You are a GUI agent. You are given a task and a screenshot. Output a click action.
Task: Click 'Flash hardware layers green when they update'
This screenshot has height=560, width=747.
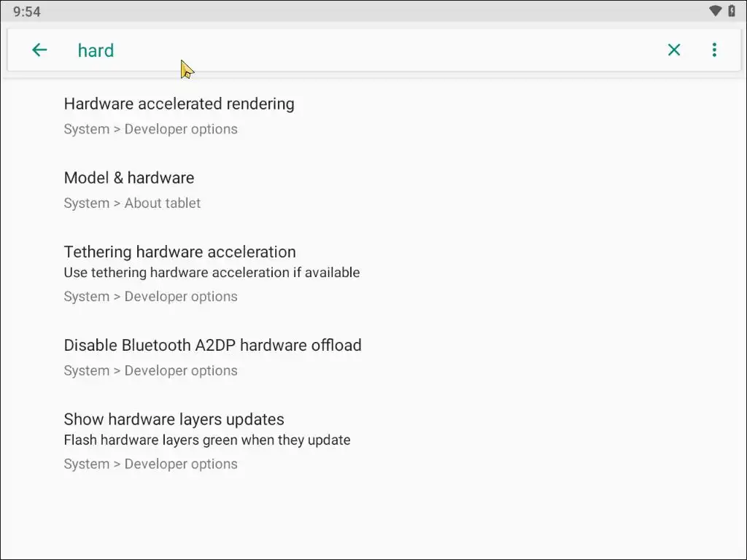click(207, 440)
